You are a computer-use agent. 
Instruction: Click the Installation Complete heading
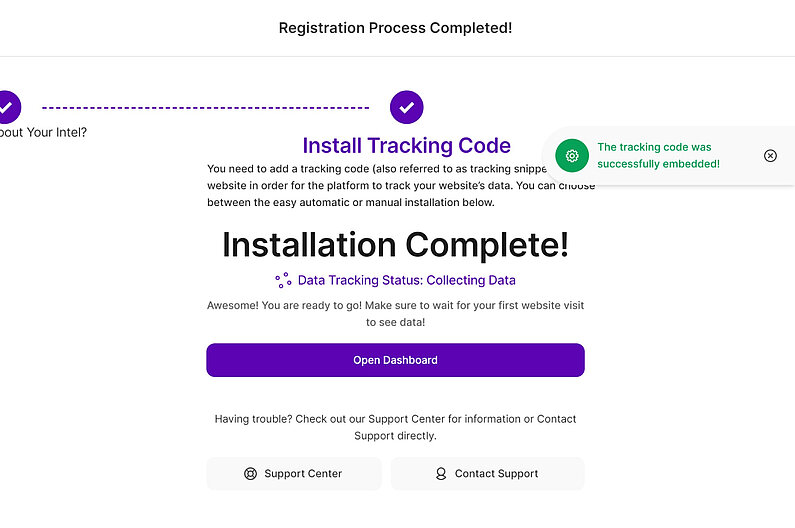click(395, 244)
